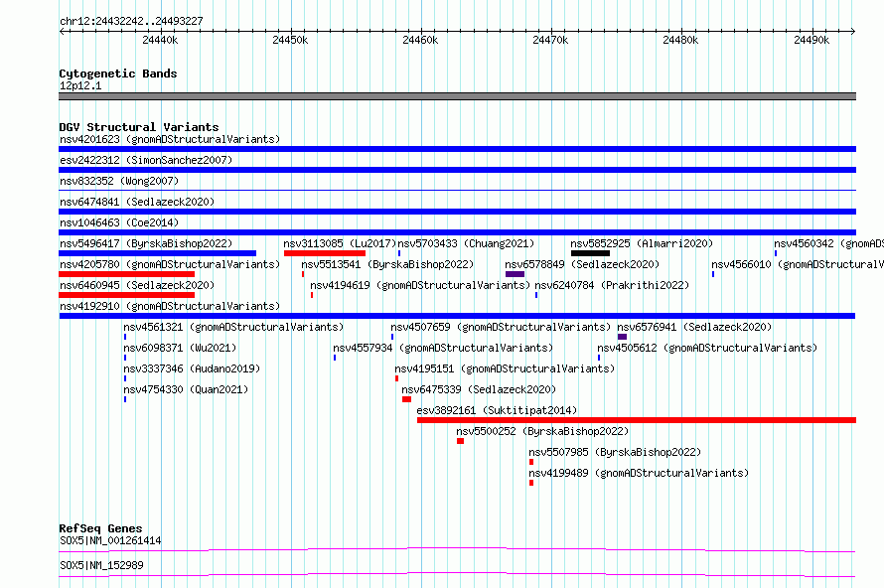884x588 pixels.
Task: Click the 24480k ruler mark
Action: [680, 40]
